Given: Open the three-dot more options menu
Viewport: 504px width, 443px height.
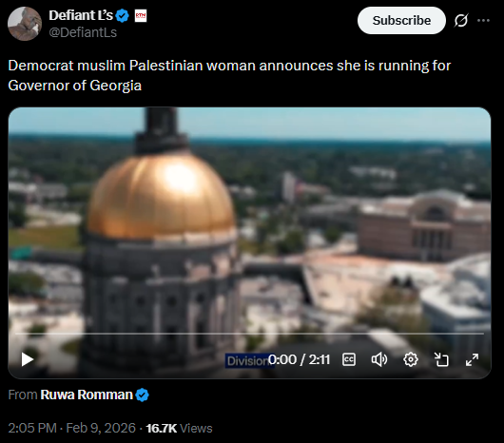Looking at the screenshot, I should point(483,21).
